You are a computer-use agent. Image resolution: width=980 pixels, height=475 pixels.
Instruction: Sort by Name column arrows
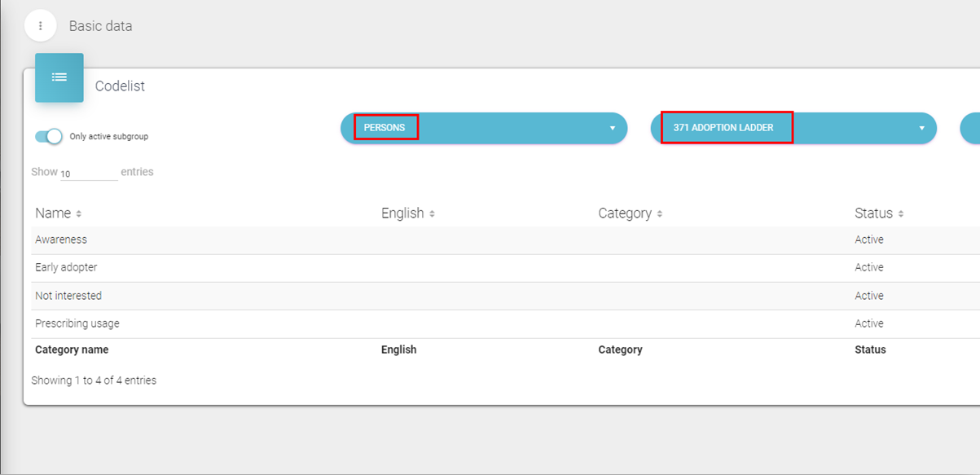click(x=79, y=214)
